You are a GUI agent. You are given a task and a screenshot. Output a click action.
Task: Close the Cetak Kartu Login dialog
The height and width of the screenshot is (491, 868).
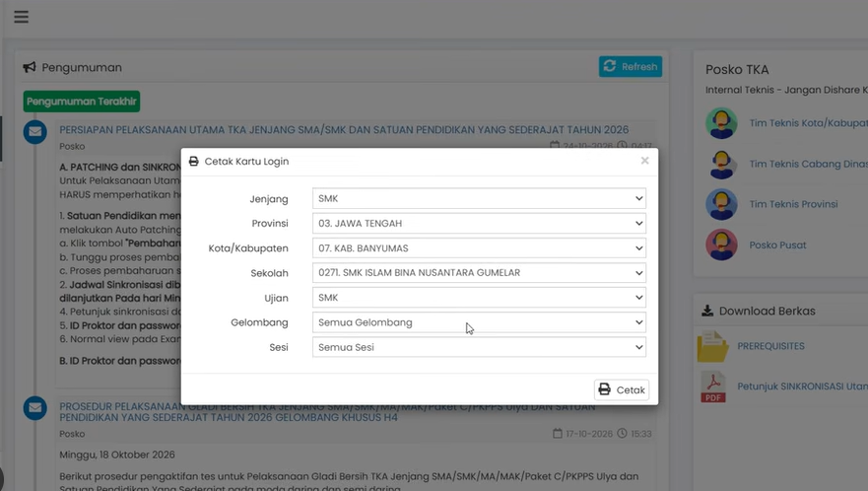644,161
